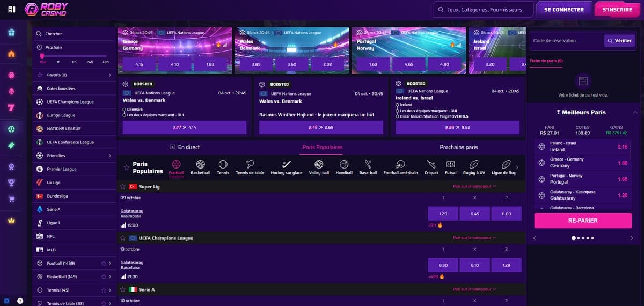Screen dimensions: 644x306
Task: Open the hamburger menu beside Roby logo
Action: pos(11,10)
